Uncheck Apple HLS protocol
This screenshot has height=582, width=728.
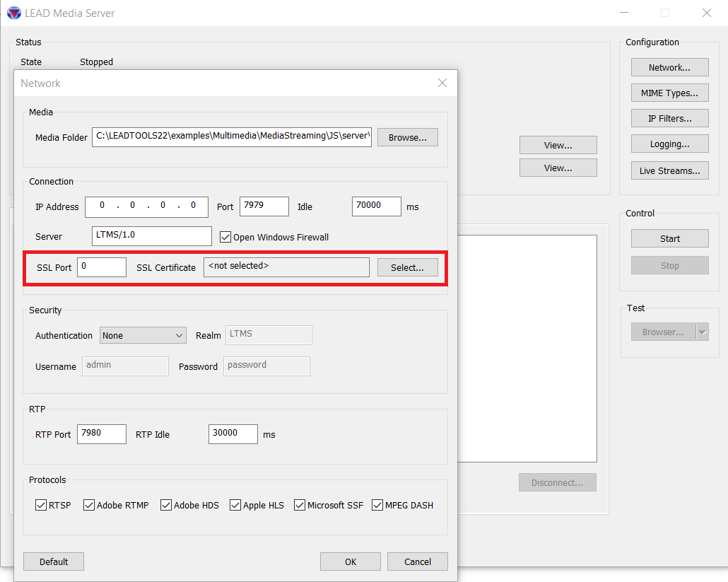point(235,505)
